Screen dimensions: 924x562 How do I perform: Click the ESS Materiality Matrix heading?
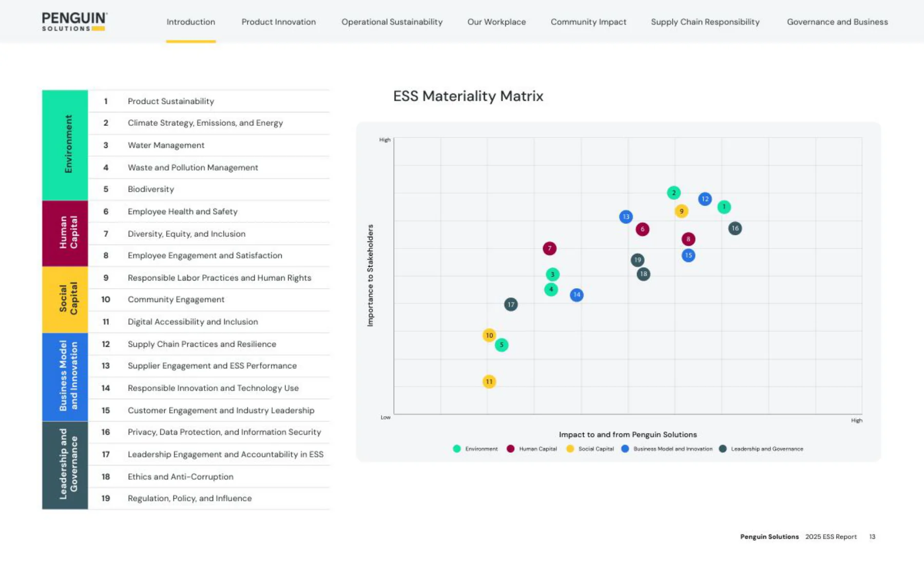pyautogui.click(x=468, y=96)
